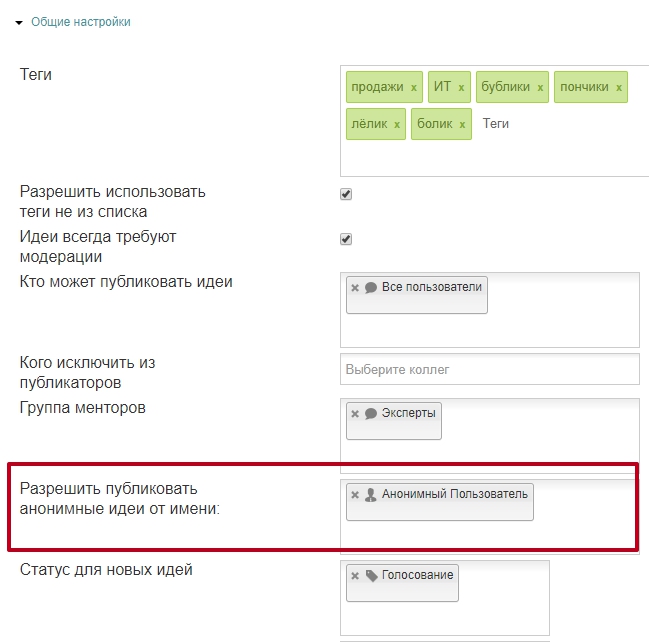Click the Голосование status tag chip
This screenshot has height=642, width=649.
(x=402, y=583)
